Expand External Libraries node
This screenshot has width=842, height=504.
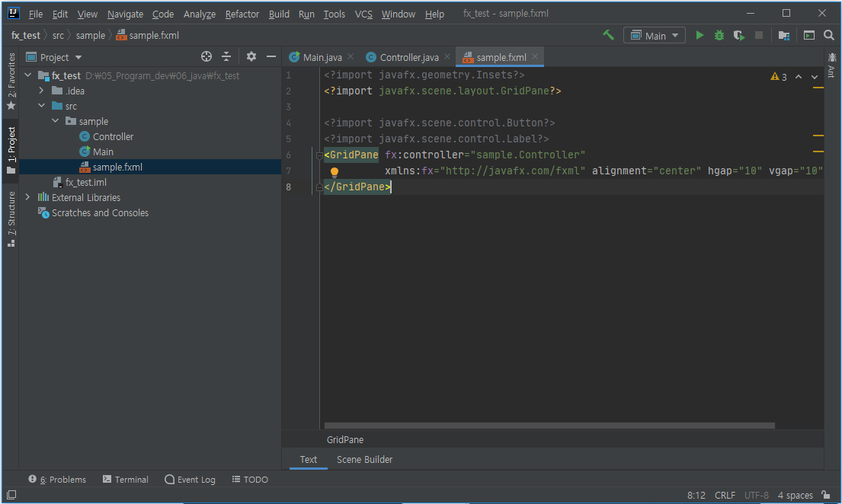pos(28,197)
